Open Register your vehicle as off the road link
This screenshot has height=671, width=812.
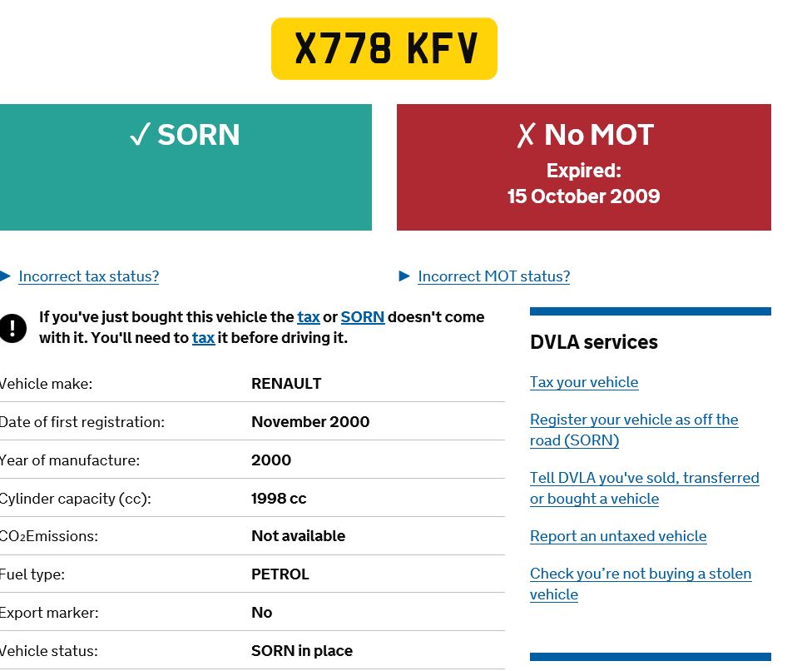[633, 420]
